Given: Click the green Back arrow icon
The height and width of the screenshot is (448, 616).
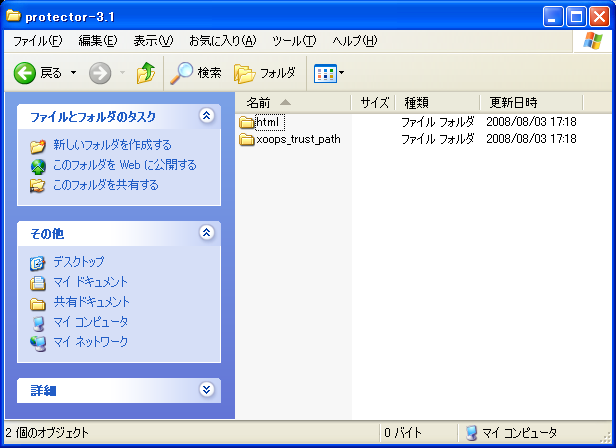Looking at the screenshot, I should point(25,73).
